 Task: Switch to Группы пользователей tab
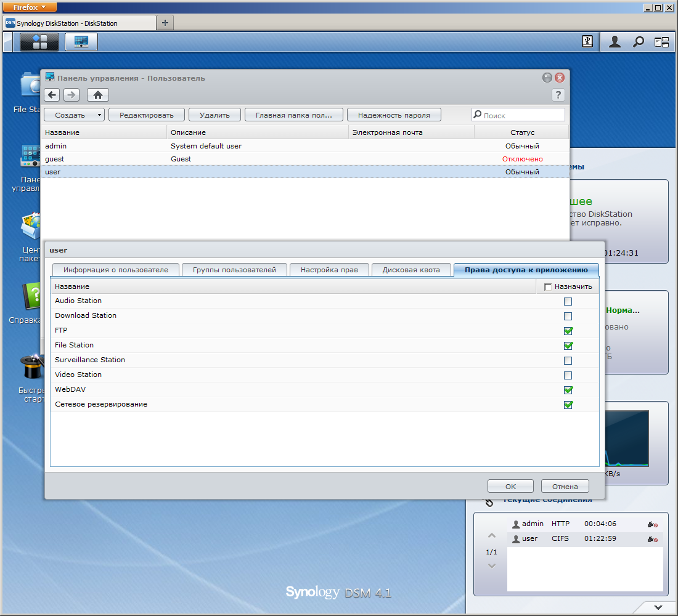coord(234,270)
